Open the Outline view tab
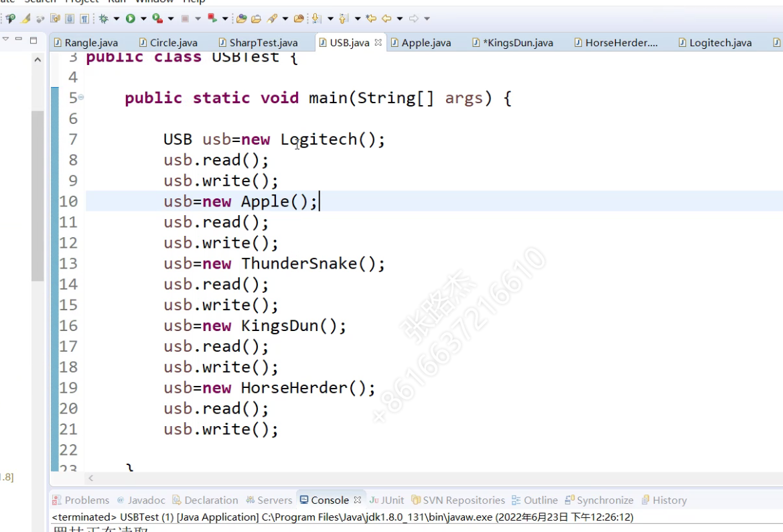Image resolution: width=783 pixels, height=532 pixels. point(535,500)
